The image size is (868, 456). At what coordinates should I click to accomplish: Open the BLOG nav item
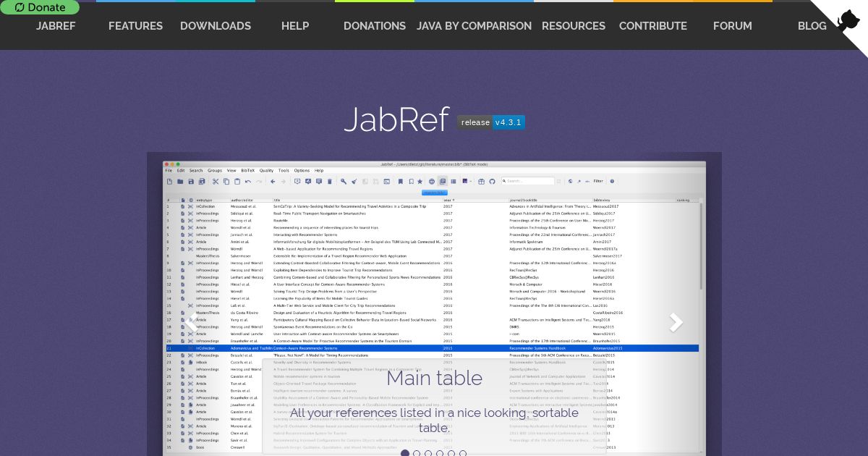[x=812, y=26]
